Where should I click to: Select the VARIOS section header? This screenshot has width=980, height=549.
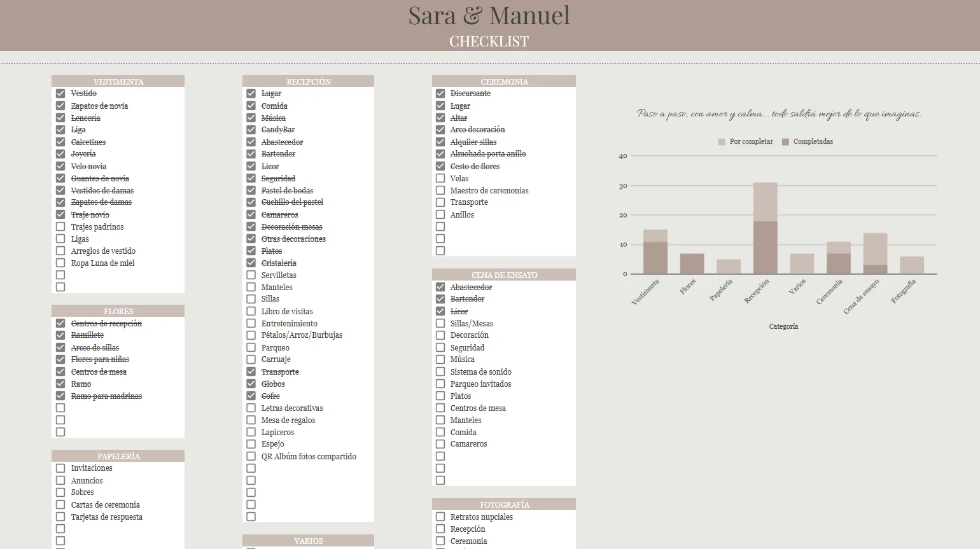[308, 541]
